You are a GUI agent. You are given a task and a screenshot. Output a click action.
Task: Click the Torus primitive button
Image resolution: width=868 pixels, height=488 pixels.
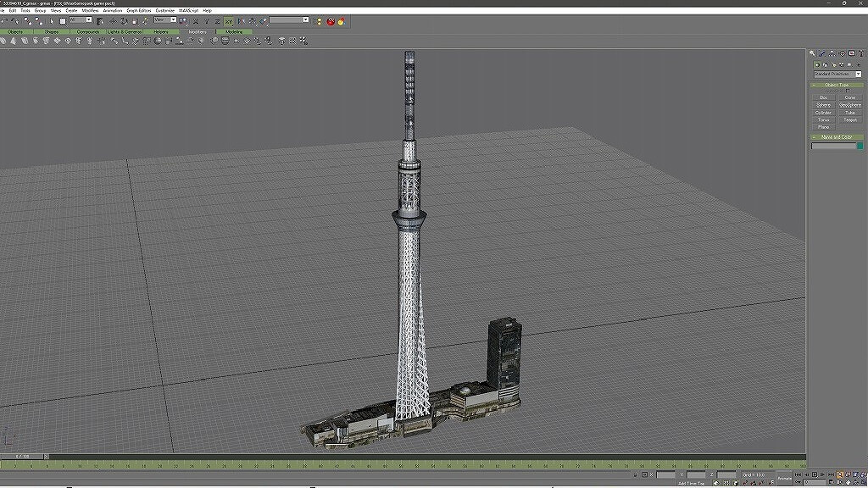(823, 119)
